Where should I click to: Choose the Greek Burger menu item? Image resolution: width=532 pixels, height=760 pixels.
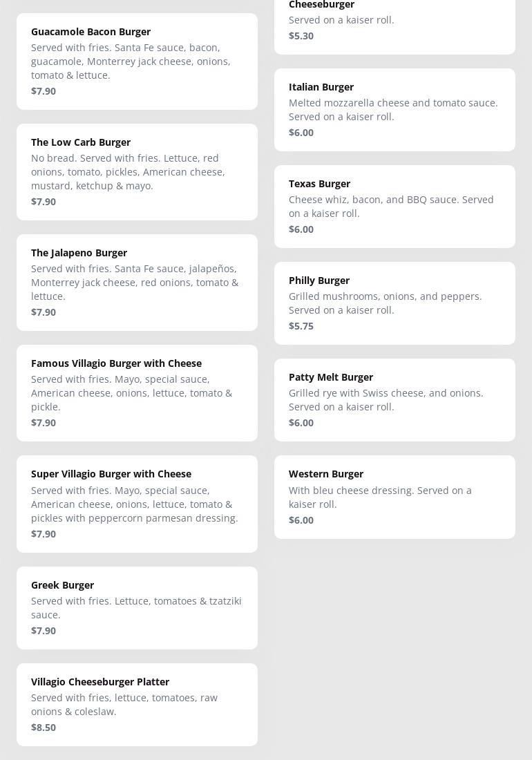point(137,608)
